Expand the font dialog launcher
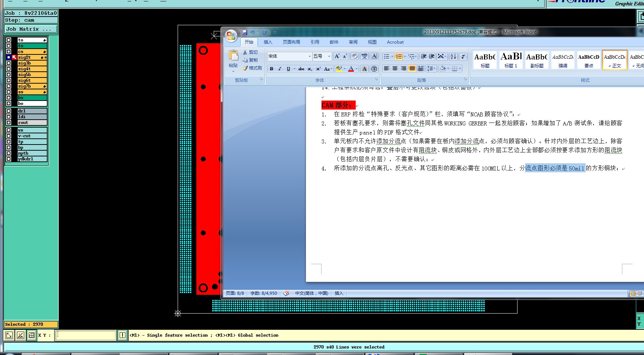Viewport: 644px width, 355px height. [x=376, y=80]
